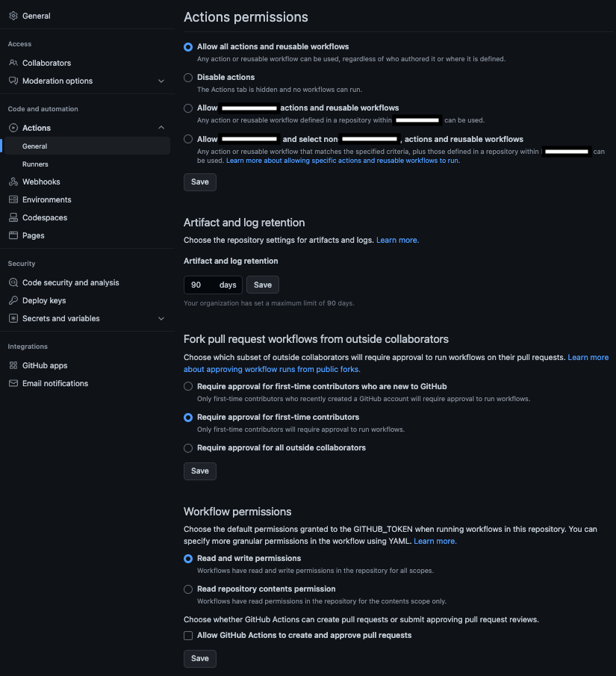Enable GitHub Actions to create and approve pull requests
The width and height of the screenshot is (616, 676).
click(x=187, y=635)
